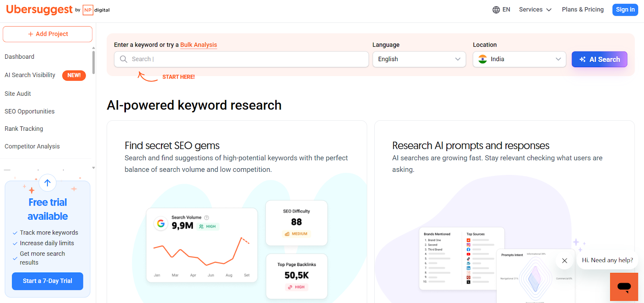Open Plans & Pricing page
Image resolution: width=644 pixels, height=303 pixels.
click(x=583, y=10)
